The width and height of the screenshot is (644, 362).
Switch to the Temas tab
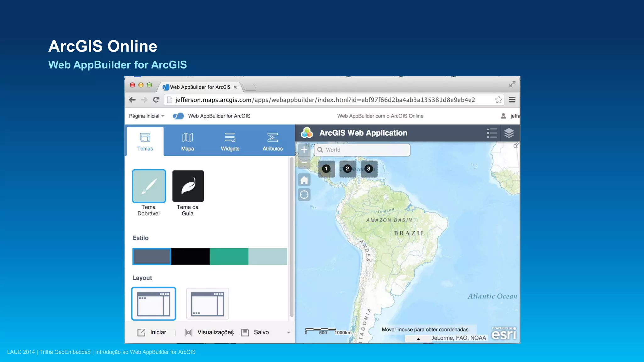click(145, 142)
